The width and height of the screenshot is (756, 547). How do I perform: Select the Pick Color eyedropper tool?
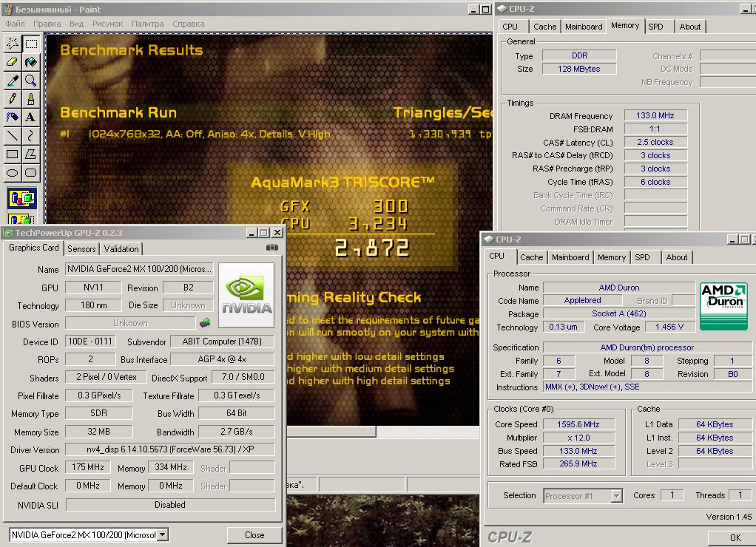point(13,81)
